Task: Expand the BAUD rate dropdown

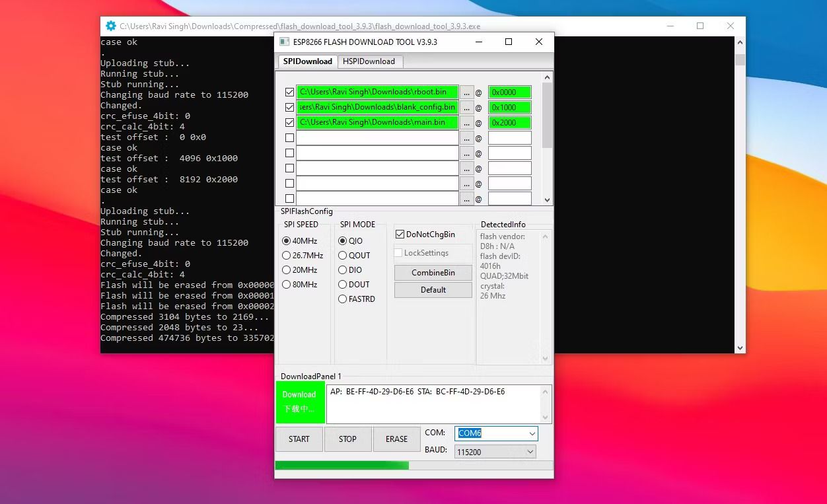Action: (x=530, y=452)
